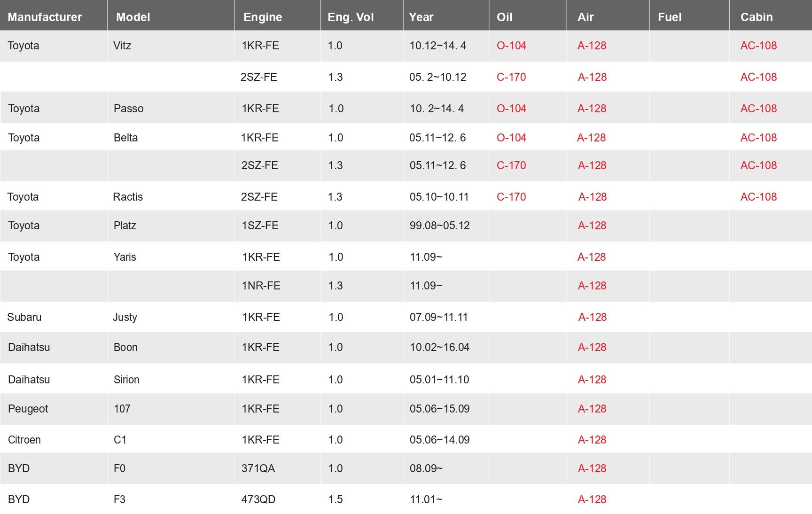Click the year cell 99.08~05.12
This screenshot has height=514, width=812.
439,226
